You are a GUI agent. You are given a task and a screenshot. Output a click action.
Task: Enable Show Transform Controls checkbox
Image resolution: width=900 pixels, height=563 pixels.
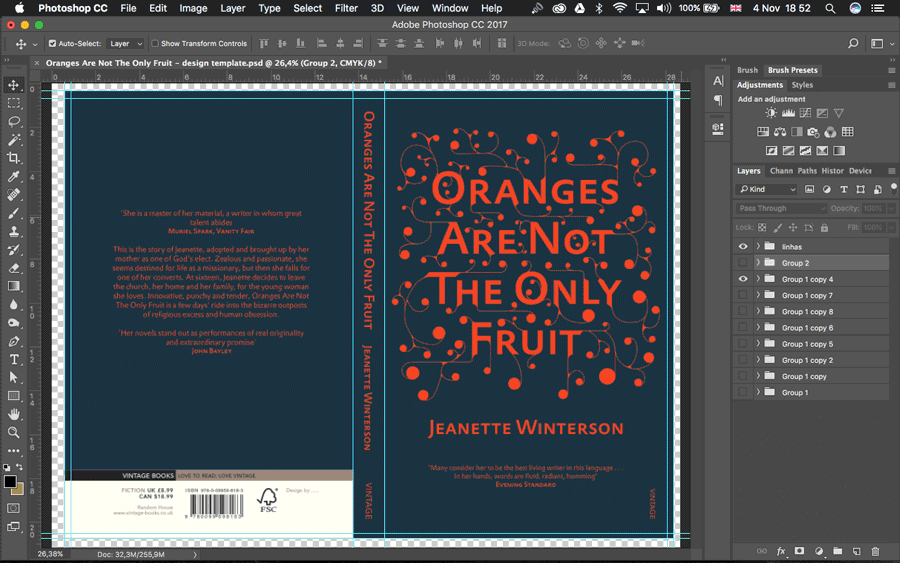coord(155,44)
